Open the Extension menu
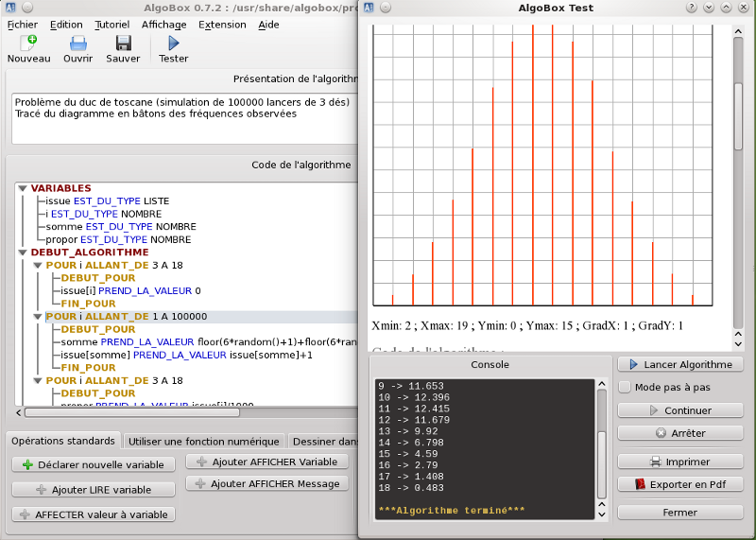Screen dimensions: 756x540 pyautogui.click(x=222, y=25)
